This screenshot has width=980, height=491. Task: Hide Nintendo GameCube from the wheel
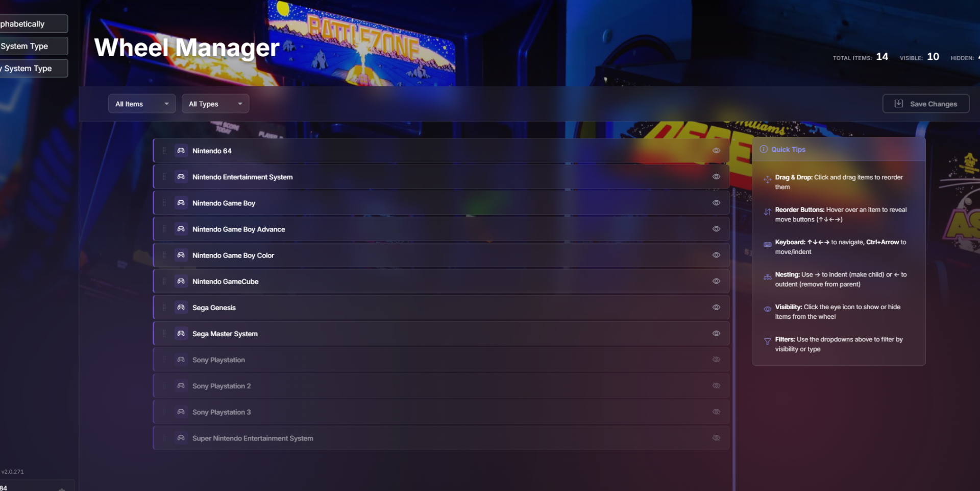tap(716, 281)
